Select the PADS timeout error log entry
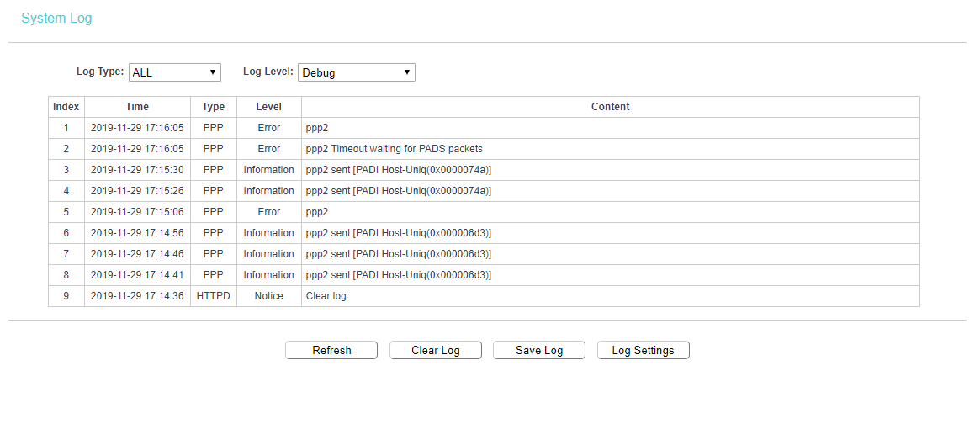The height and width of the screenshot is (424, 980). 395,149
